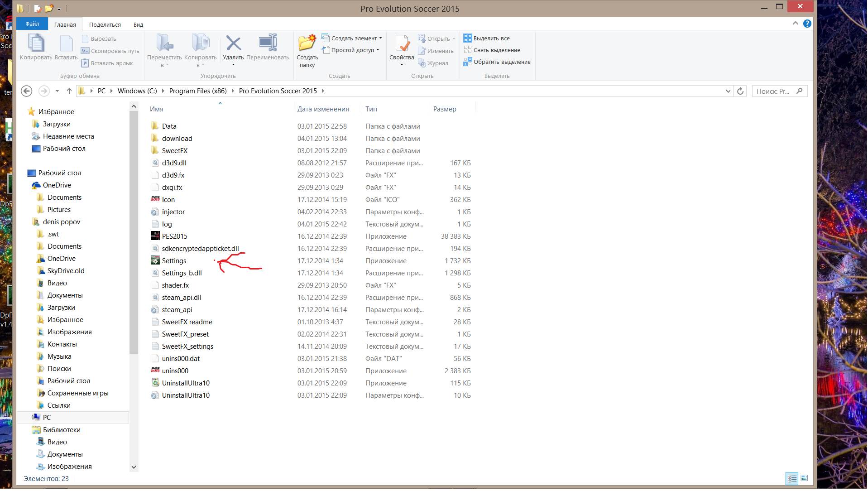This screenshot has width=868, height=491.
Task: Switch to large icons view in status bar
Action: coord(804,478)
